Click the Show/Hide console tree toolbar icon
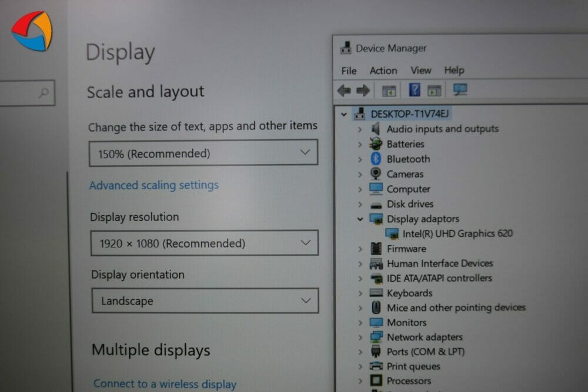This screenshot has height=392, width=588. [389, 91]
